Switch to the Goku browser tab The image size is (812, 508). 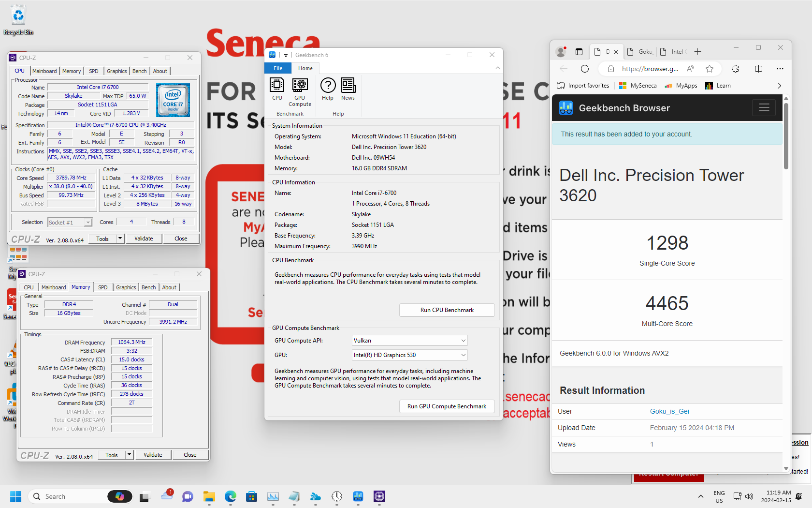click(639, 52)
